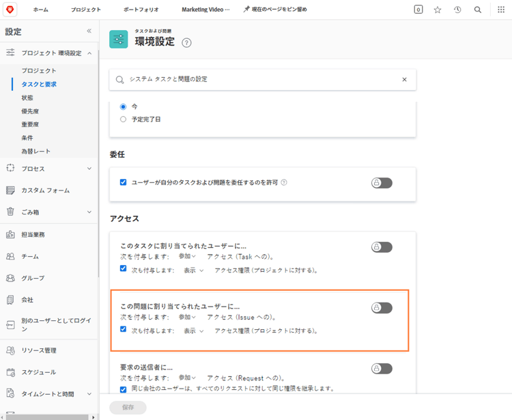Open 条件 settings in sidebar
This screenshot has height=420, width=512.
coord(27,138)
